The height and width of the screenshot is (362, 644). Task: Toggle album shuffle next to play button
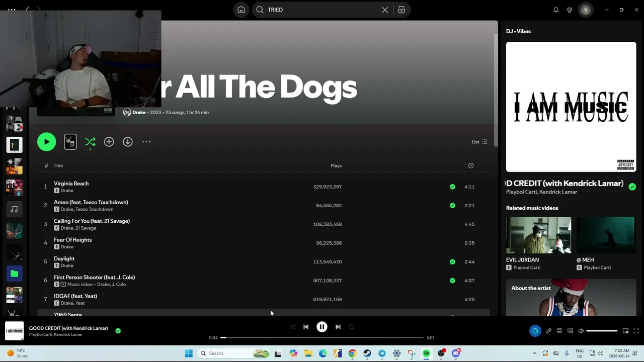click(x=90, y=142)
